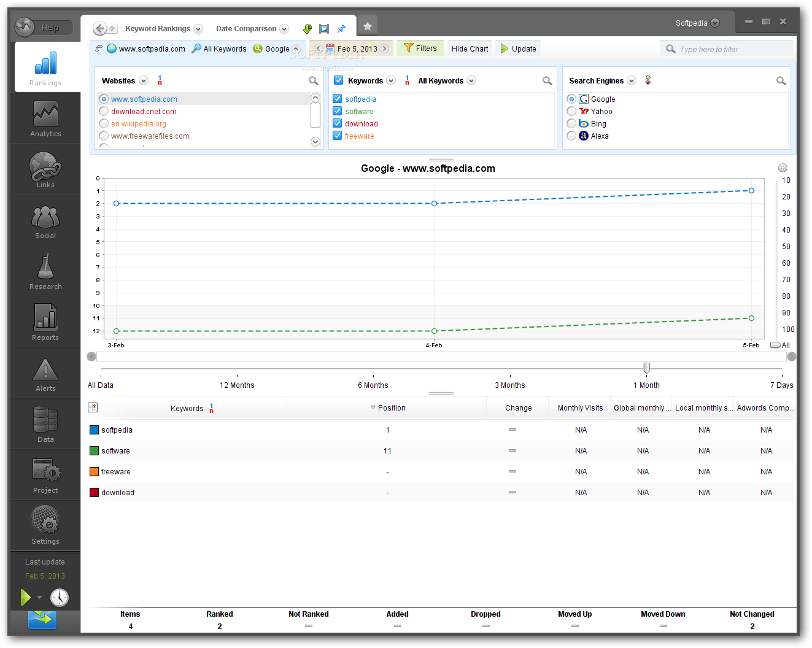The height and width of the screenshot is (648, 812).
Task: Click the Update button
Action: [518, 48]
